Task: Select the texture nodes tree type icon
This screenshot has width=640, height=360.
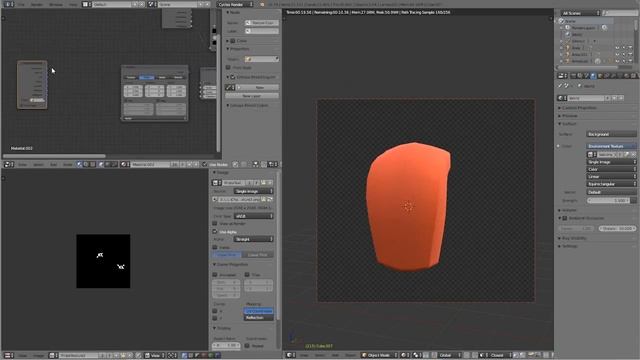Action: [x=93, y=164]
